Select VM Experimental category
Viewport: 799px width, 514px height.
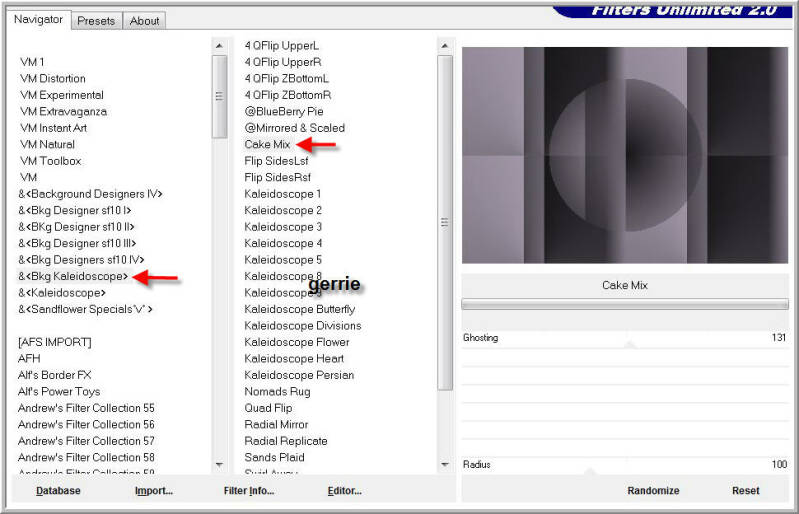pos(62,95)
